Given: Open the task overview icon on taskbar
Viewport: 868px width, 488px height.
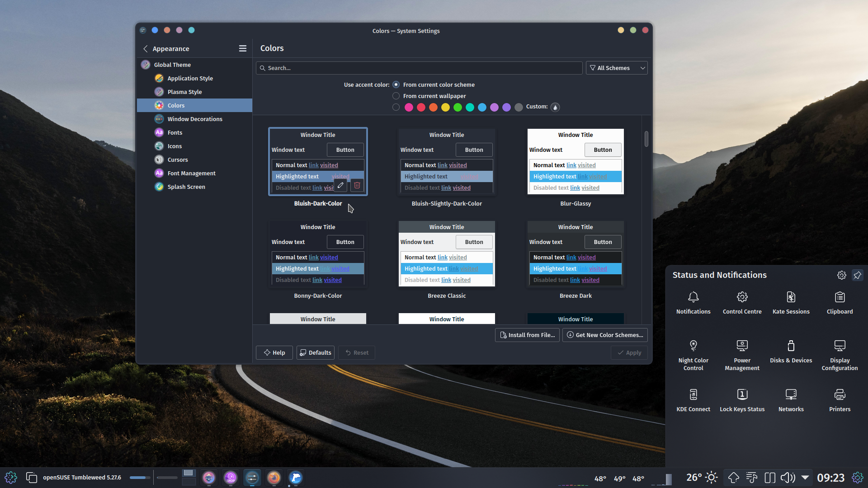Looking at the screenshot, I should point(31,477).
